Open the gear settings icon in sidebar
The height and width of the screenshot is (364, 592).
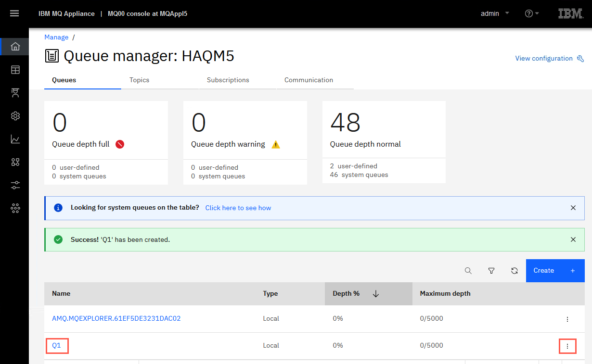[x=15, y=116]
